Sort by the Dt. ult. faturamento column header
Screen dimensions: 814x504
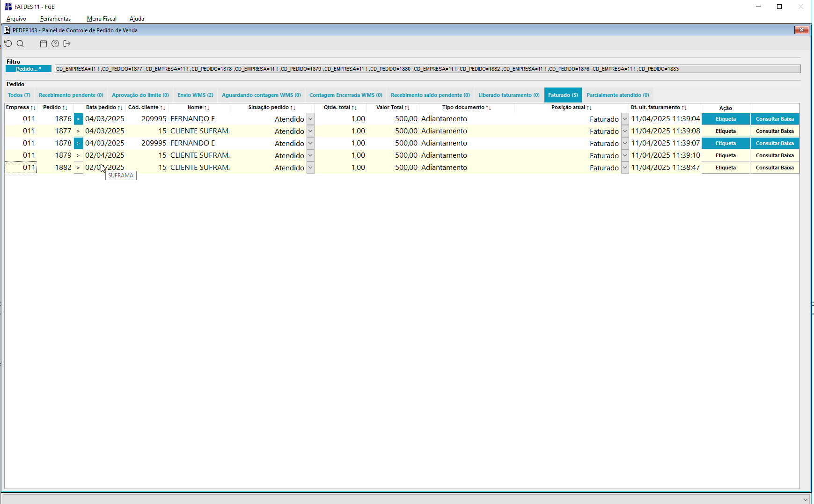click(x=659, y=108)
